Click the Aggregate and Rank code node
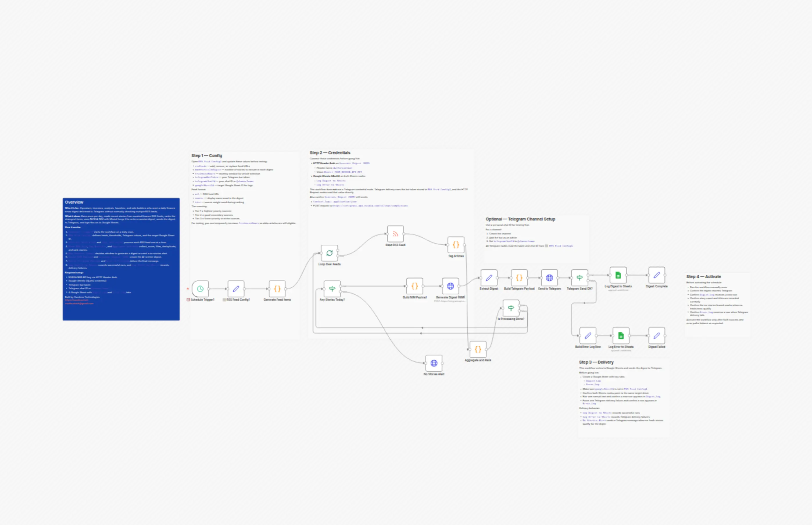Viewport: 812px width, 525px height. pyautogui.click(x=478, y=349)
